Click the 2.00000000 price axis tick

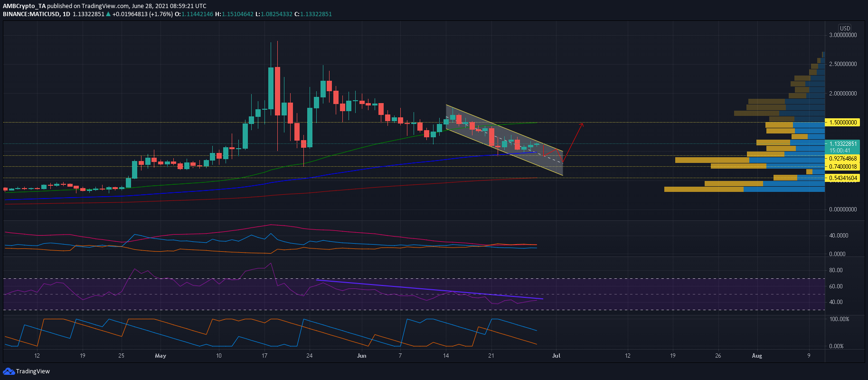pos(843,94)
